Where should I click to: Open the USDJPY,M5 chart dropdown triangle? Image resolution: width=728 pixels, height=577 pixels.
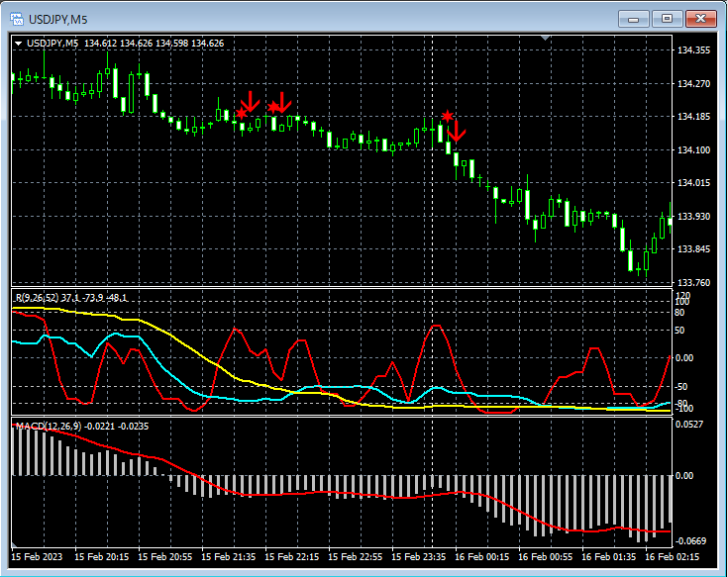click(19, 44)
